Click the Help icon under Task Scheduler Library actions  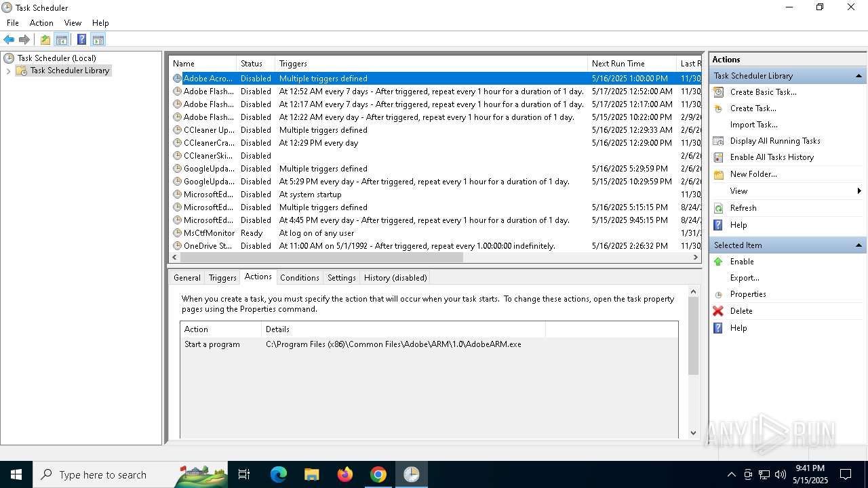coord(718,225)
